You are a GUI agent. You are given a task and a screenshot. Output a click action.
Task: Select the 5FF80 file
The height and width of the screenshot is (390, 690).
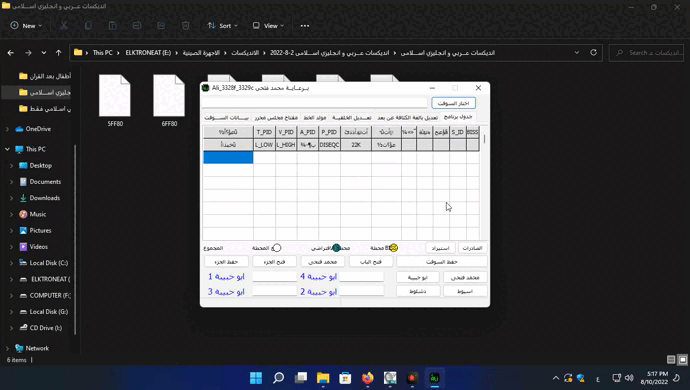[x=115, y=100]
